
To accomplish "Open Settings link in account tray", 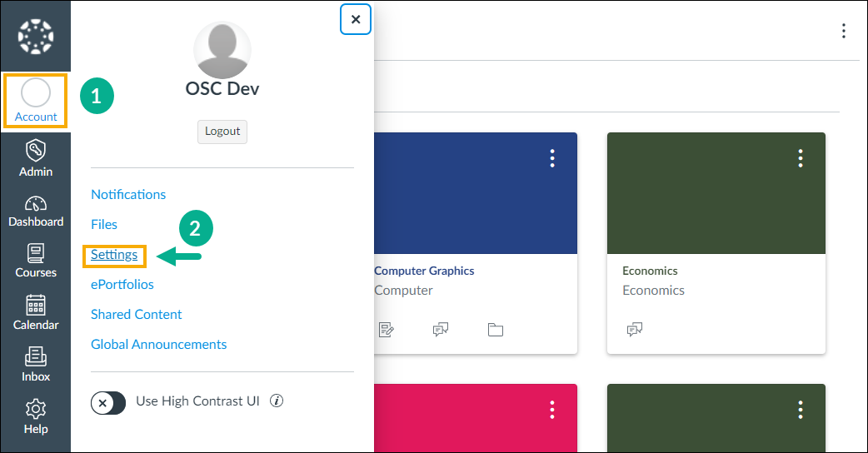I will (114, 255).
